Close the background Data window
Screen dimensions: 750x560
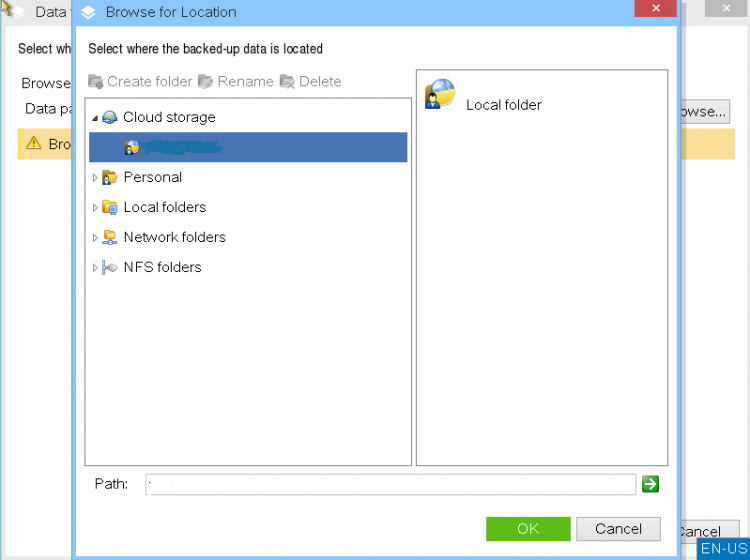tap(726, 8)
